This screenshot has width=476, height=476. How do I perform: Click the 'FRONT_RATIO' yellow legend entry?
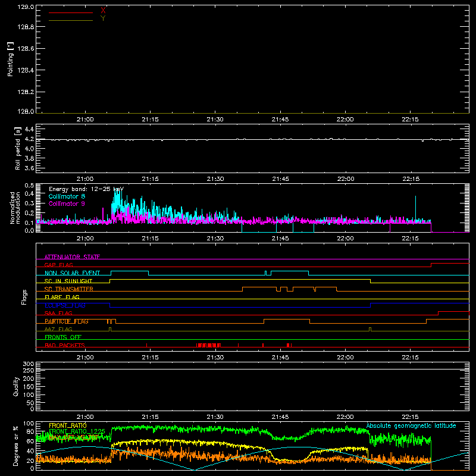[x=68, y=425]
